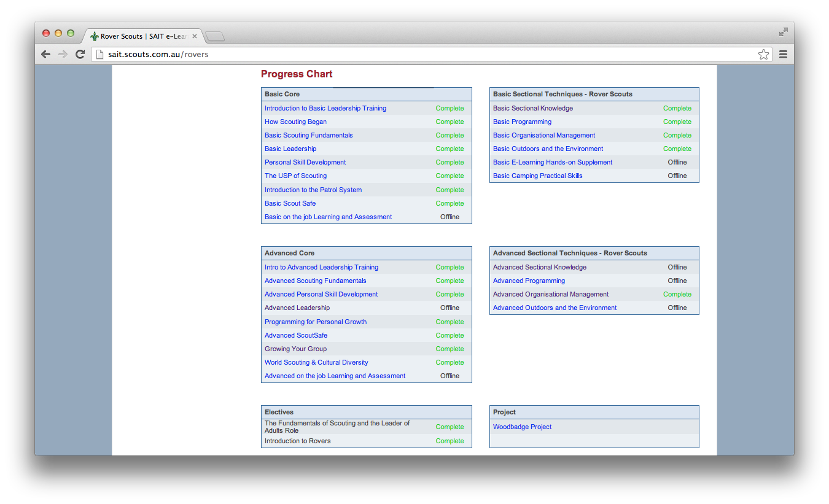Open the Advanced Programming module

(x=529, y=281)
